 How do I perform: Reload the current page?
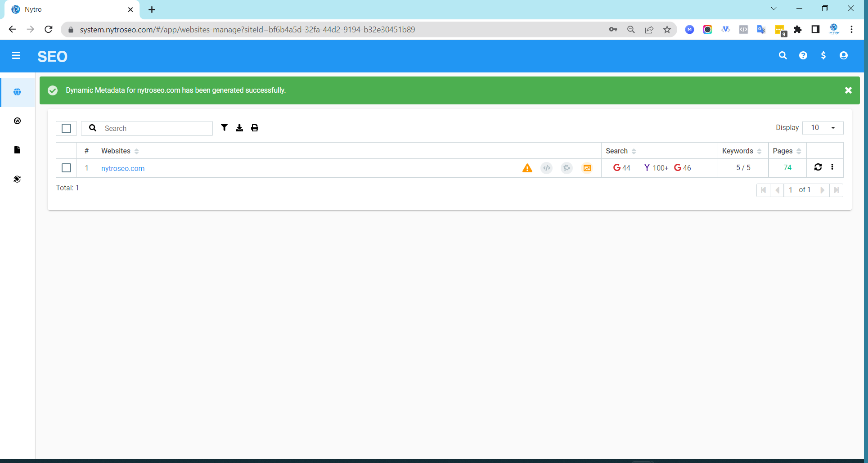49,29
